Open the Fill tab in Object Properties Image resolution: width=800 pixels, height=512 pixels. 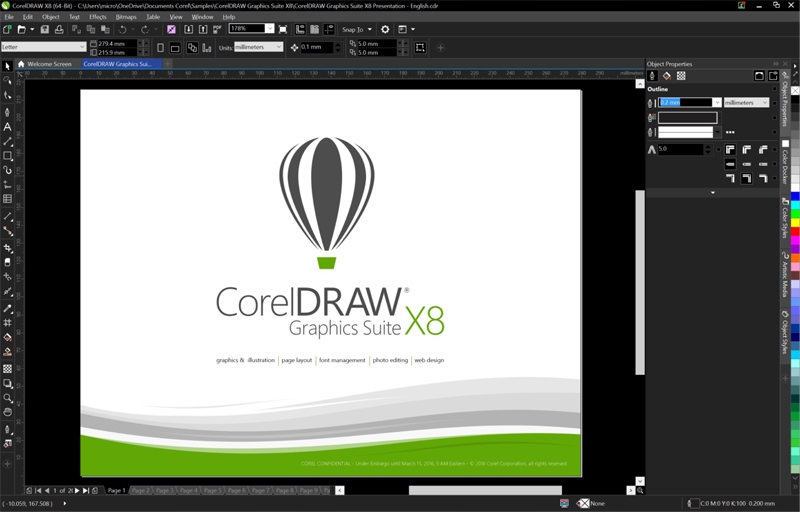[x=667, y=76]
